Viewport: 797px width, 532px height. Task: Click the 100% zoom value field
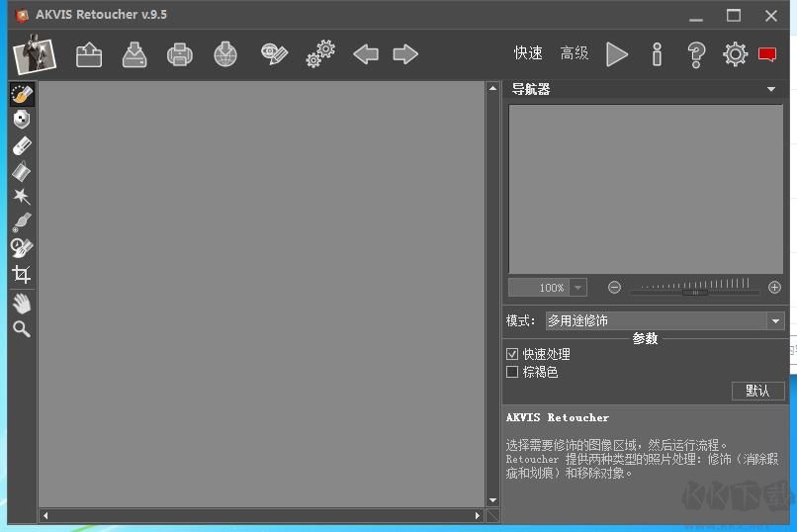tap(539, 288)
